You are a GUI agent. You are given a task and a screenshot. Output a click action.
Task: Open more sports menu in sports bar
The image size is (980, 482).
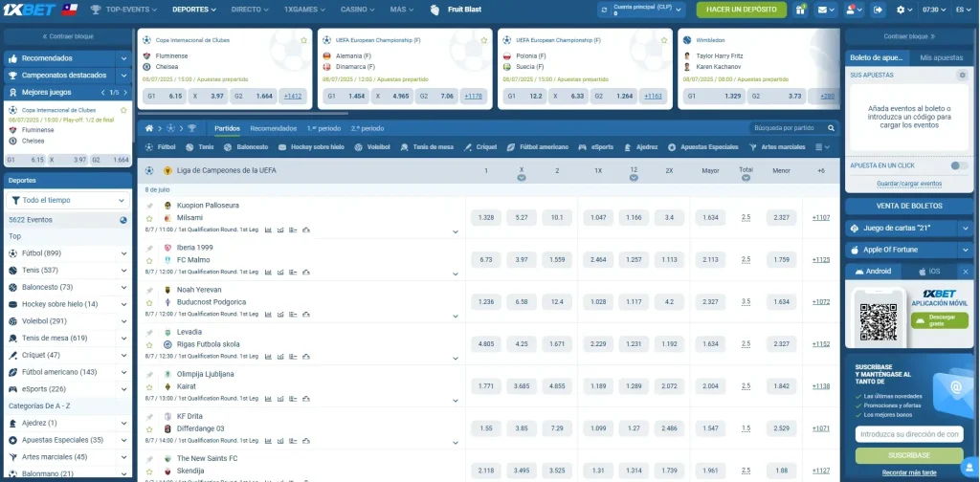pyautogui.click(x=822, y=147)
